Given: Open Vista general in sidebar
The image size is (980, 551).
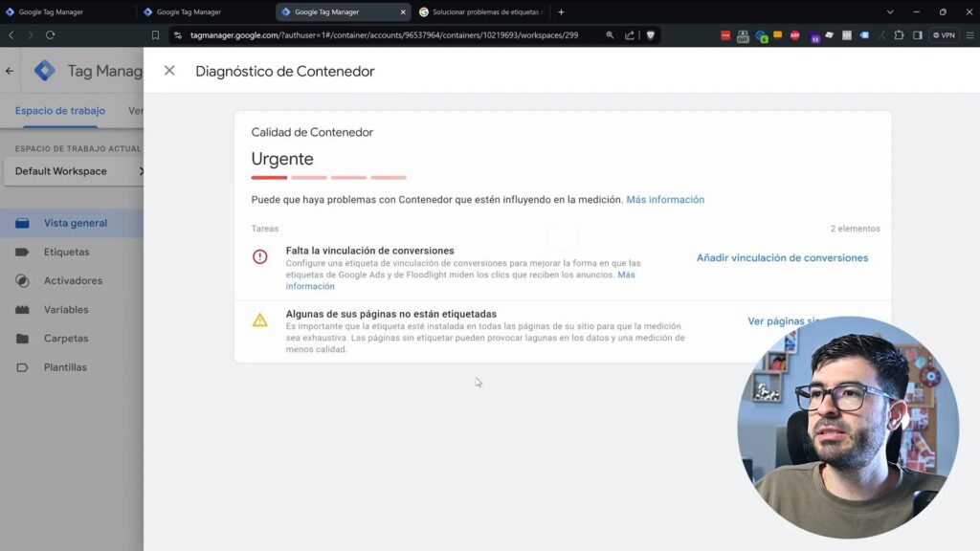Looking at the screenshot, I should tap(72, 223).
